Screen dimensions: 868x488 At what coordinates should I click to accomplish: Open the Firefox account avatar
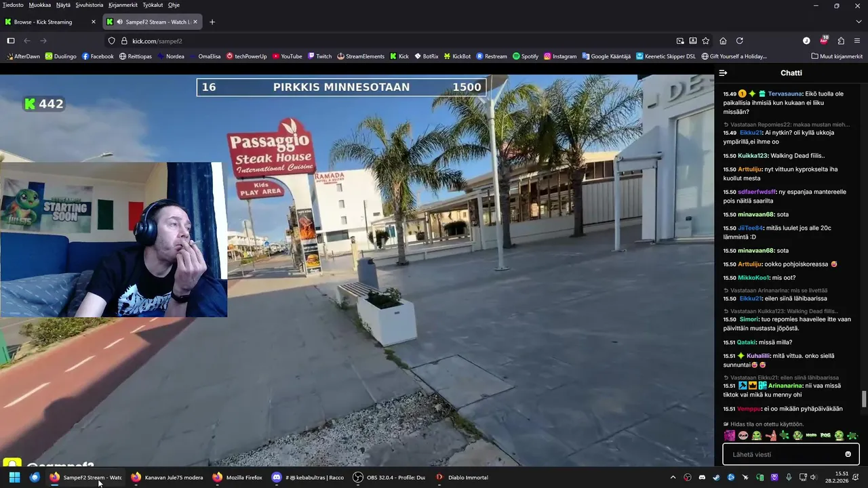806,41
